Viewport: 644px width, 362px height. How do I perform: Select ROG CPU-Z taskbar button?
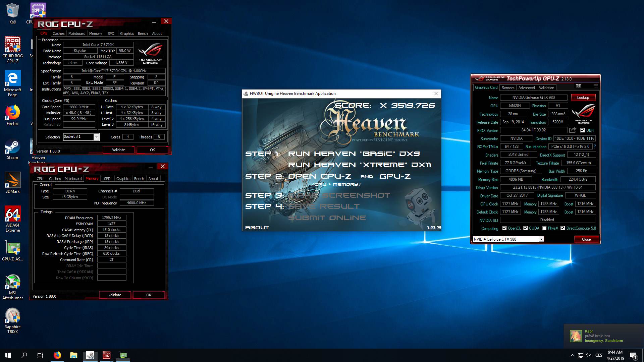click(x=106, y=355)
